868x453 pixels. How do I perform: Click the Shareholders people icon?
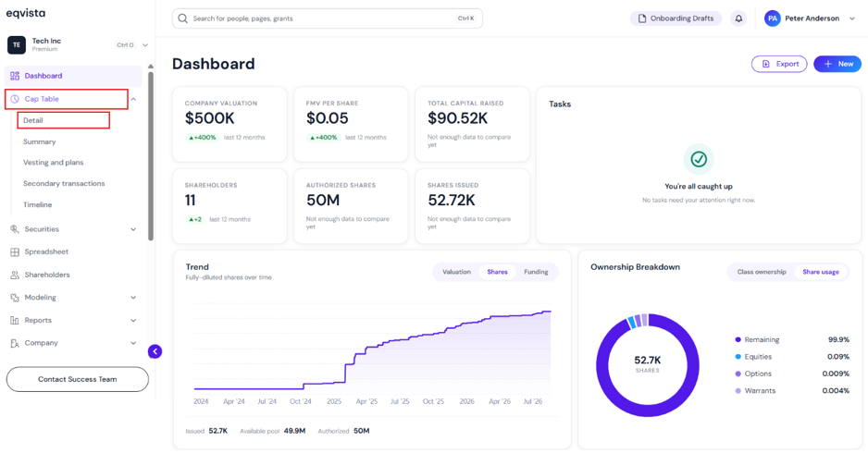(15, 275)
